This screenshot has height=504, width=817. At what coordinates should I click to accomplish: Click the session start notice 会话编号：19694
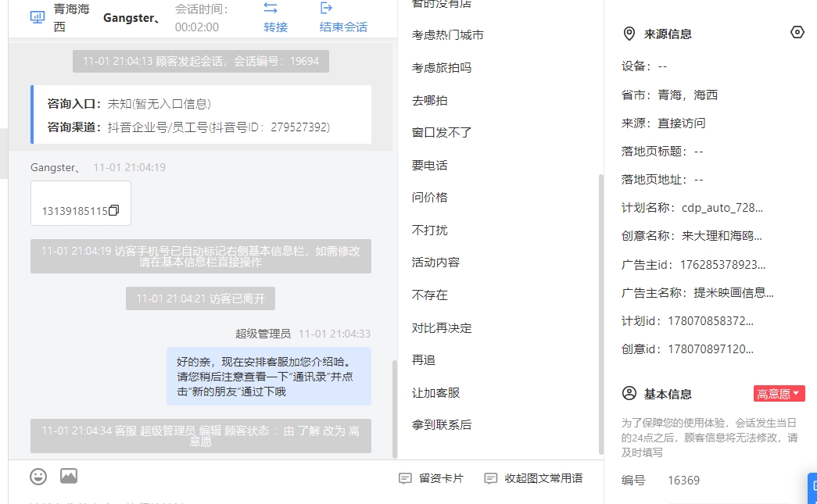201,62
